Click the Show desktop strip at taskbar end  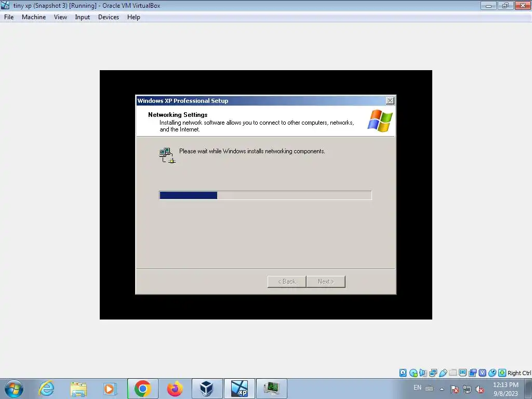528,389
